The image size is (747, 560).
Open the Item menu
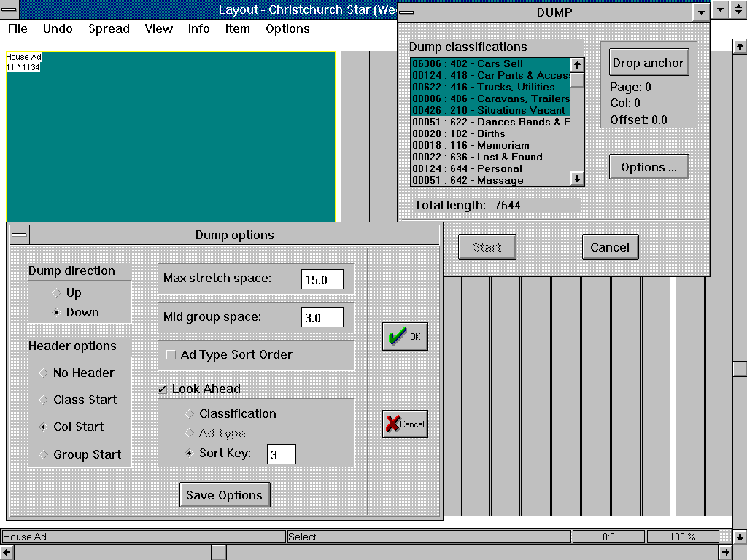237,29
